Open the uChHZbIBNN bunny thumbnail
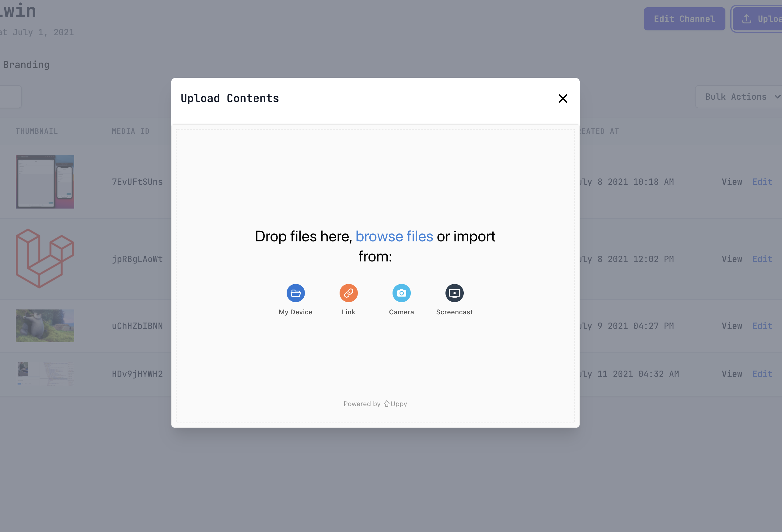The width and height of the screenshot is (782, 532). pyautogui.click(x=45, y=326)
